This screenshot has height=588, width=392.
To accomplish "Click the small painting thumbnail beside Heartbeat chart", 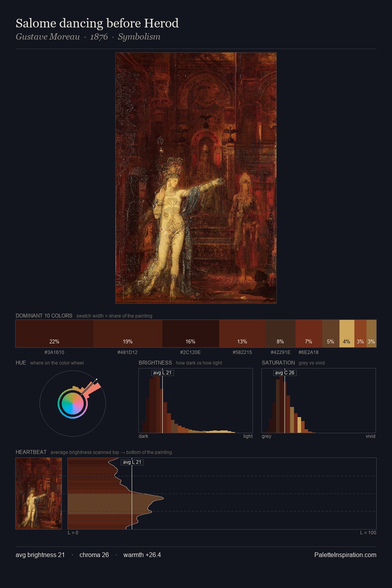I will 39,494.
